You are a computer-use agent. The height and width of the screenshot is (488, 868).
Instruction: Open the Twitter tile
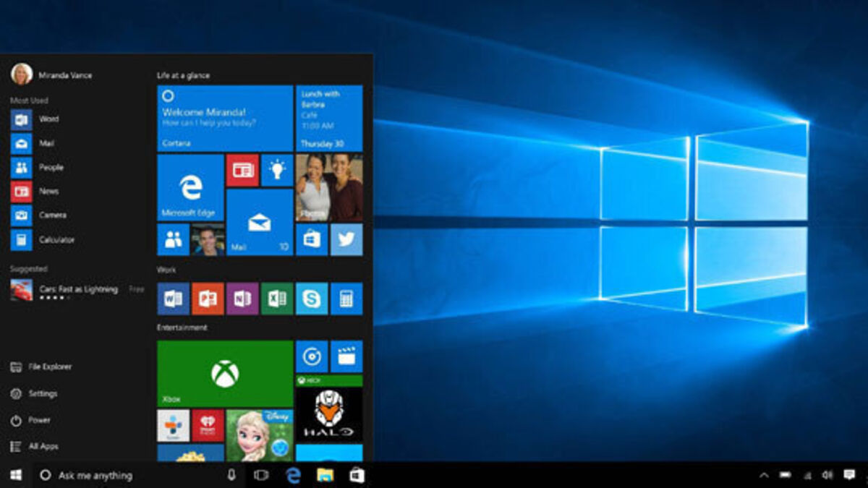346,240
